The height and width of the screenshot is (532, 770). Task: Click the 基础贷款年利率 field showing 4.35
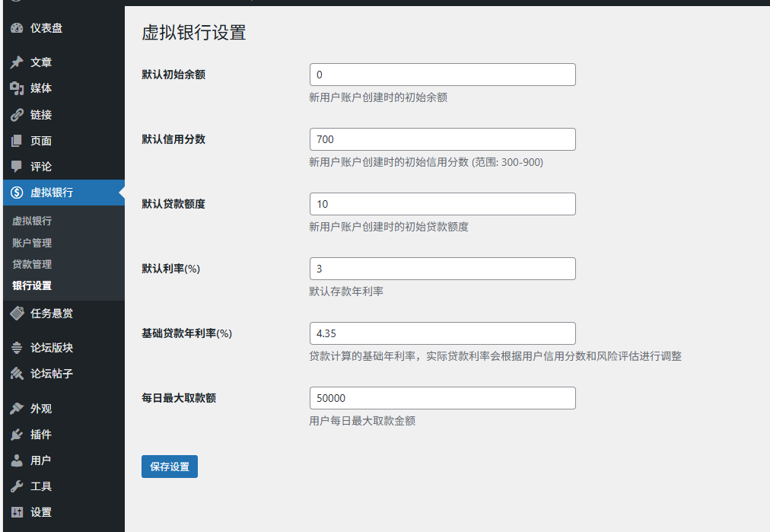tap(442, 333)
